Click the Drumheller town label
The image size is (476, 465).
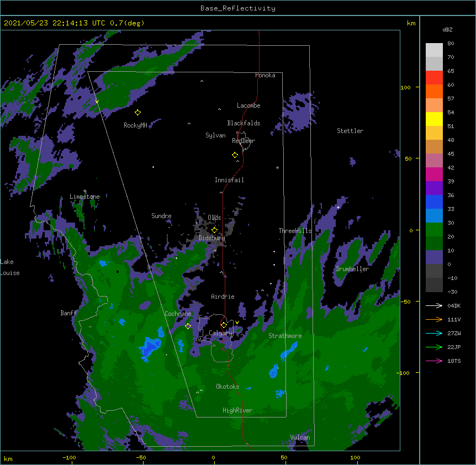(x=352, y=269)
